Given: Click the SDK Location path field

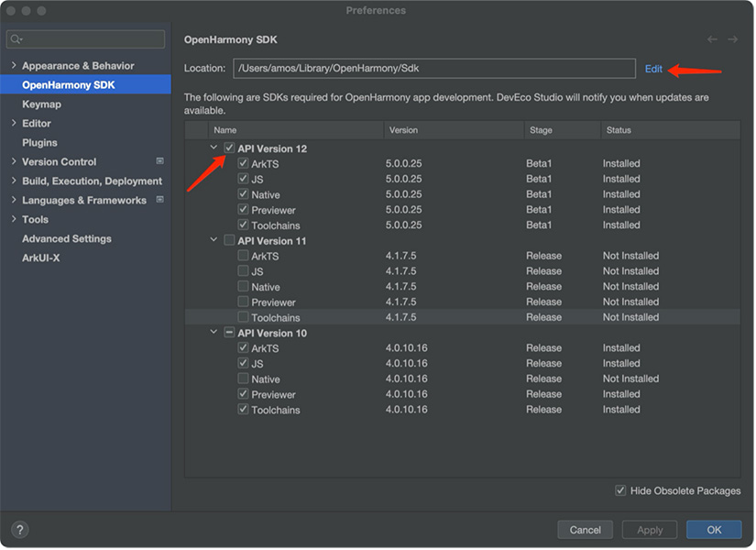Looking at the screenshot, I should [433, 69].
